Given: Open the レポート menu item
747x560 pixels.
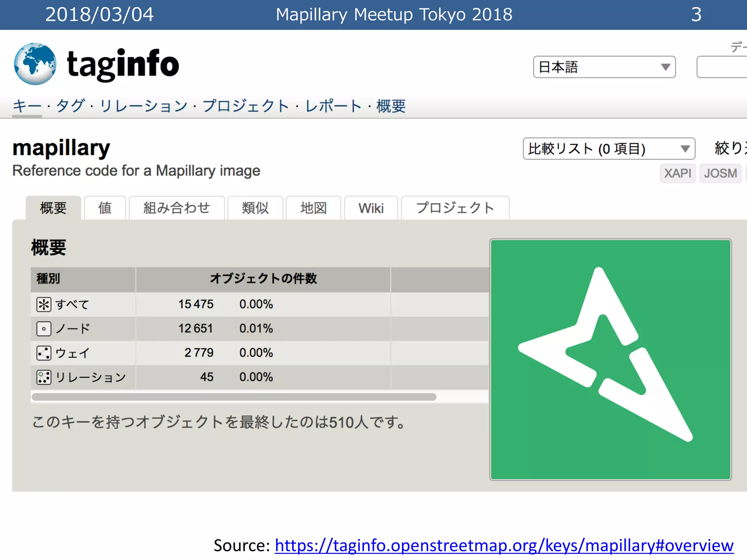Looking at the screenshot, I should point(333,106).
